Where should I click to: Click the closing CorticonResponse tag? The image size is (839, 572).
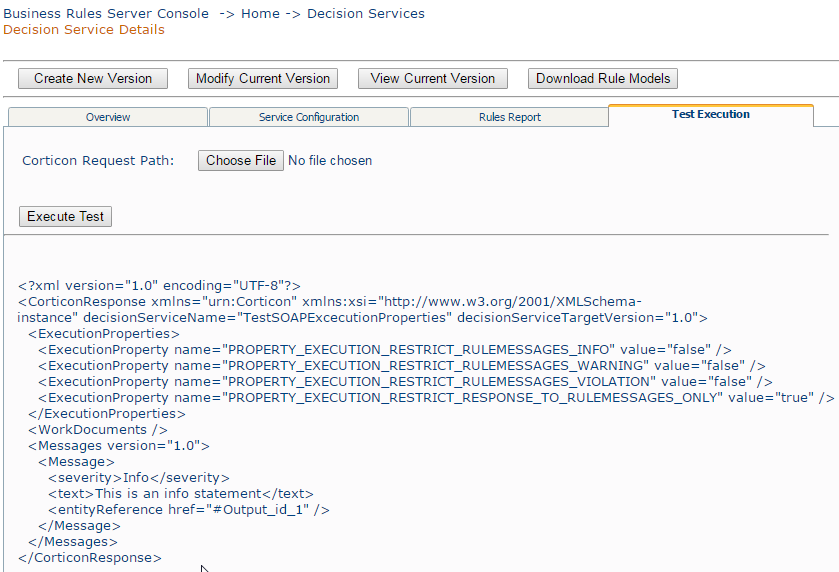point(90,558)
